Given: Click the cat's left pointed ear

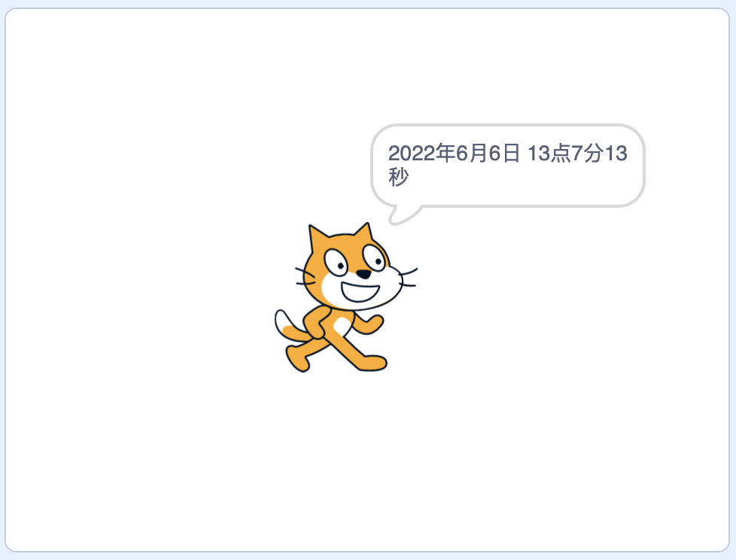Looking at the screenshot, I should (317, 239).
